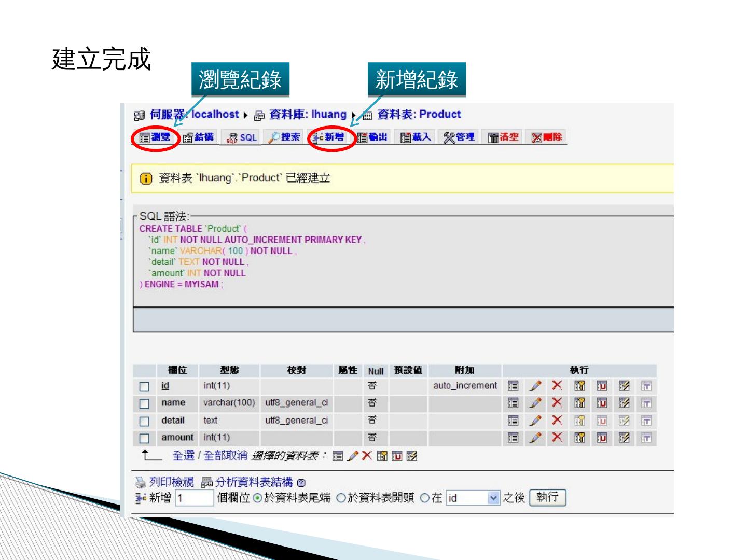Click the 執行 button to add fields
The height and width of the screenshot is (560, 747).
(548, 498)
